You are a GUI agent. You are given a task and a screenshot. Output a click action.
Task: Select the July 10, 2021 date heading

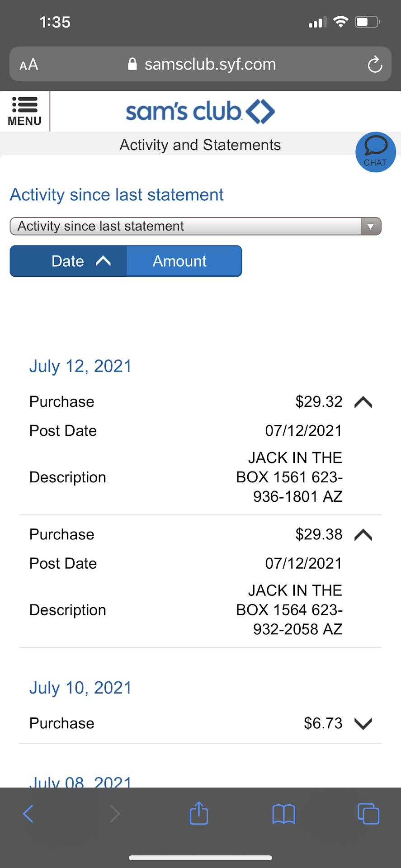80,688
